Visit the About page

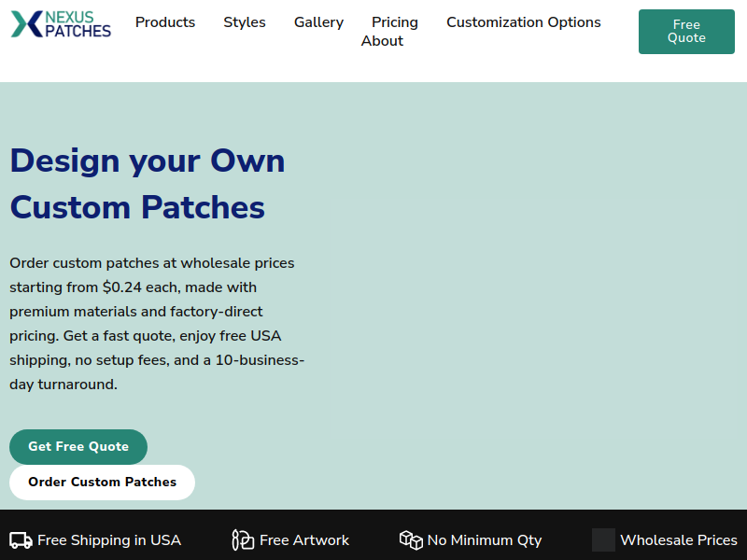click(382, 41)
